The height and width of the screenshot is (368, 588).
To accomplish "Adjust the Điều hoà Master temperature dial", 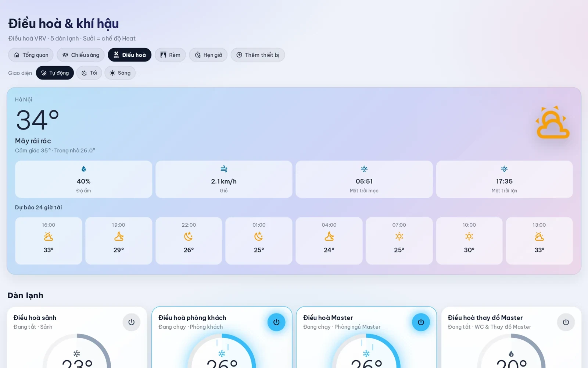I will pos(366,351).
